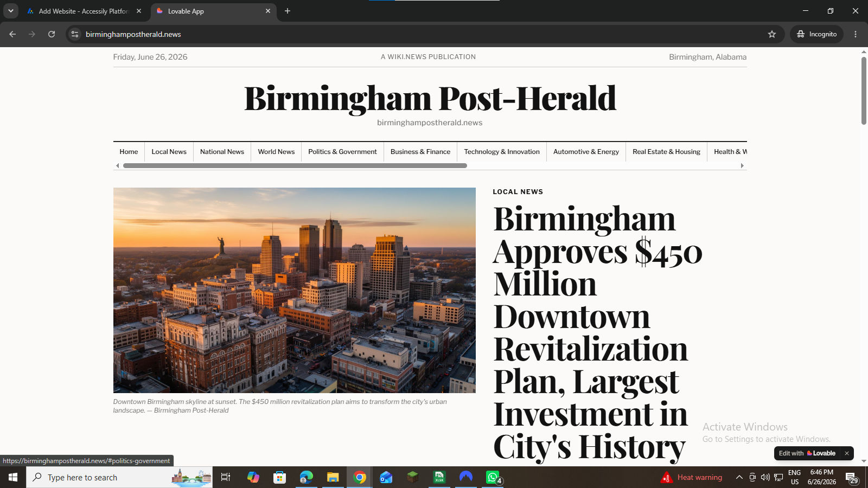Viewport: 868px width, 488px height.
Task: Open WhatsApp from the taskbar
Action: 493,477
